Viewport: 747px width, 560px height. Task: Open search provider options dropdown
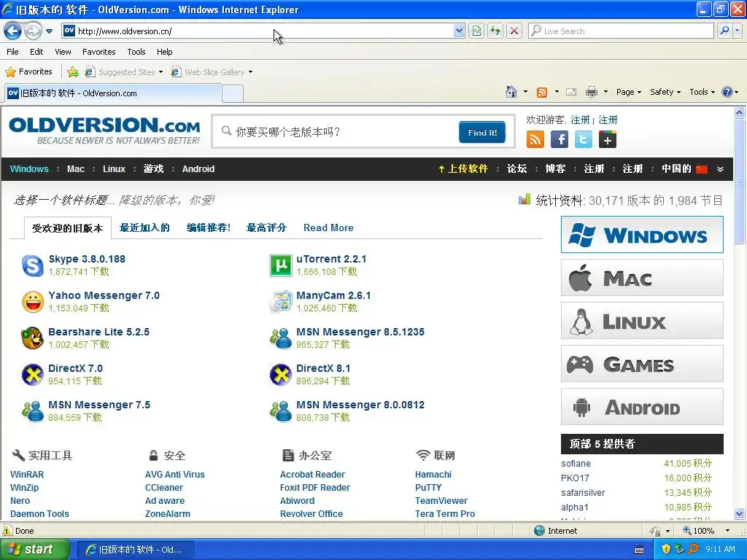(x=738, y=31)
